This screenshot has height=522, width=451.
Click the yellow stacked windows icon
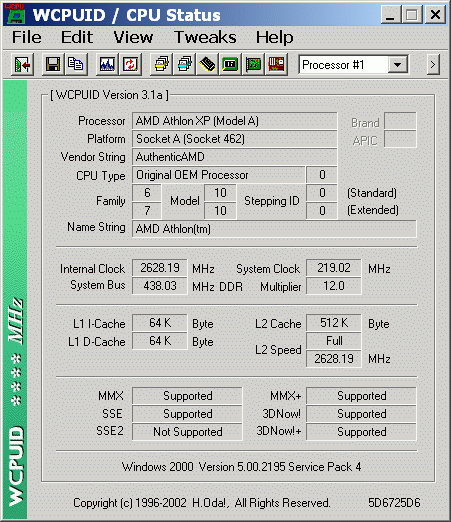161,64
